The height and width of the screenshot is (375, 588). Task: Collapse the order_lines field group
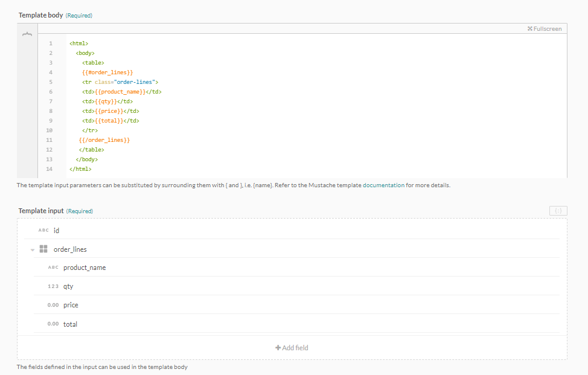(32, 249)
